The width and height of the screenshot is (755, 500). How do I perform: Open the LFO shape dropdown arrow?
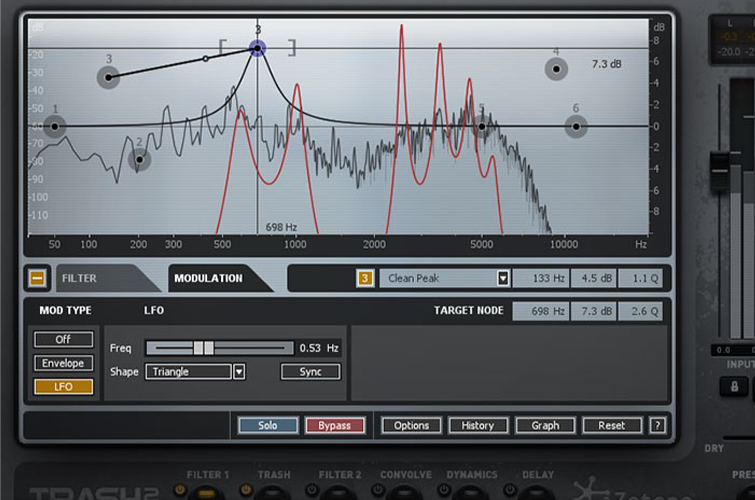(x=239, y=372)
